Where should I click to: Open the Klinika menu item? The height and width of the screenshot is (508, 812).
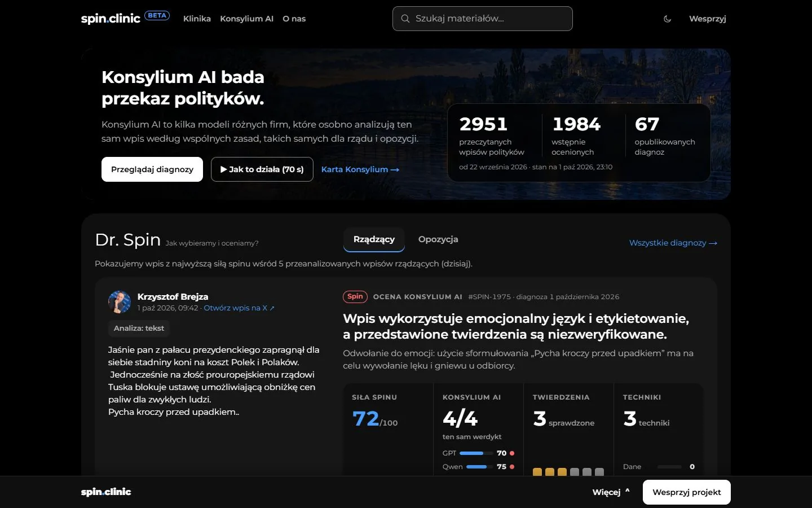pos(197,19)
